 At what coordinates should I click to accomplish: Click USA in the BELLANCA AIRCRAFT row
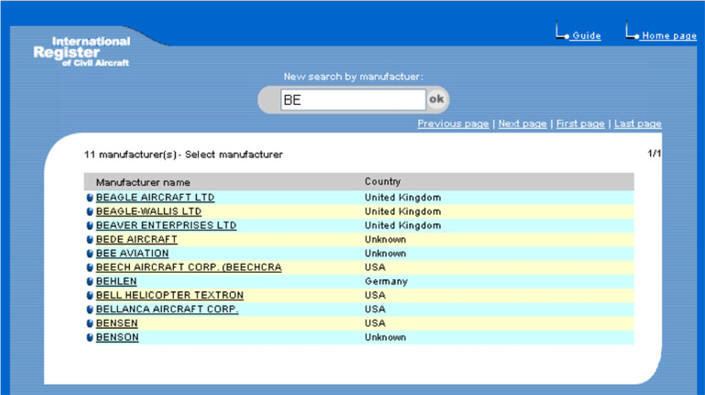click(x=375, y=309)
